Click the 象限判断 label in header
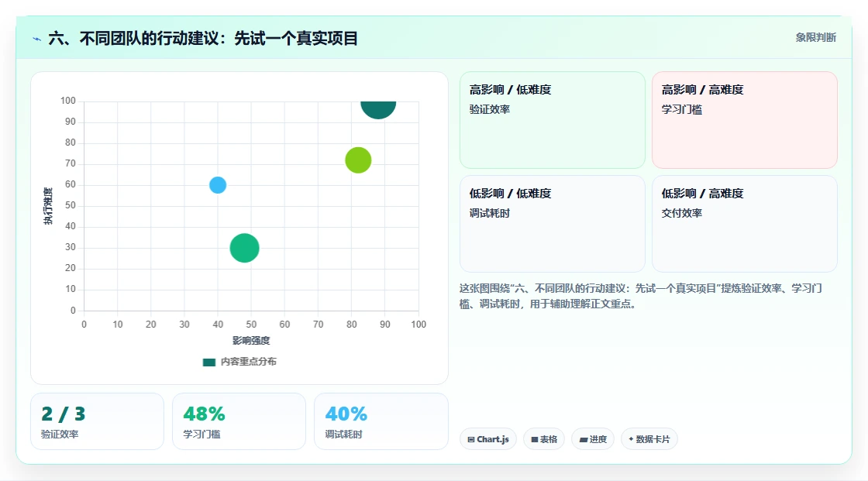Screen dimensions: 868x481 tap(815, 37)
